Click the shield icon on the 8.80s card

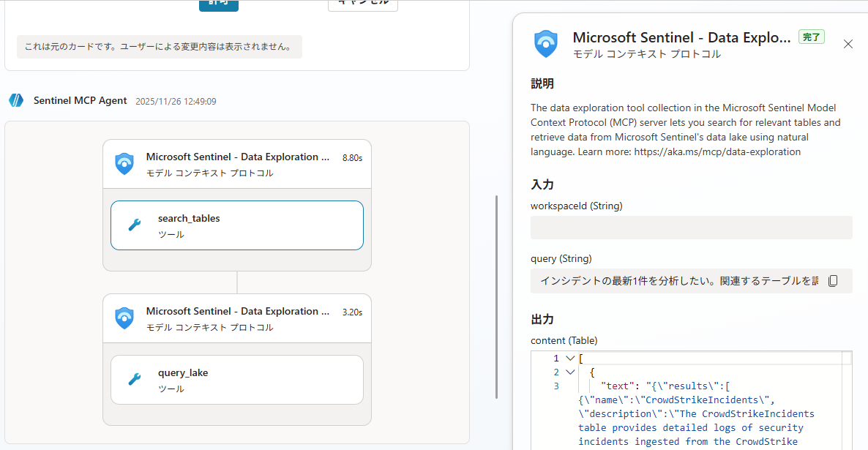pos(124,163)
